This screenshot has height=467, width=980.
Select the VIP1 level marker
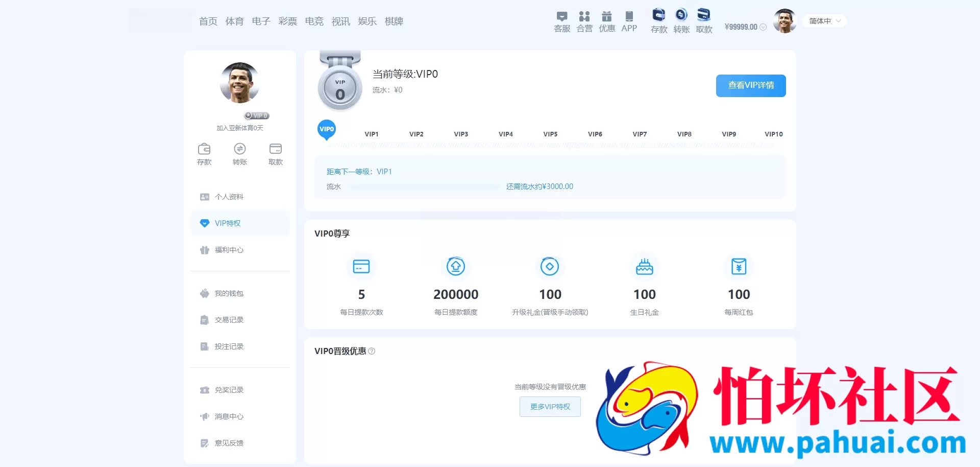(372, 134)
